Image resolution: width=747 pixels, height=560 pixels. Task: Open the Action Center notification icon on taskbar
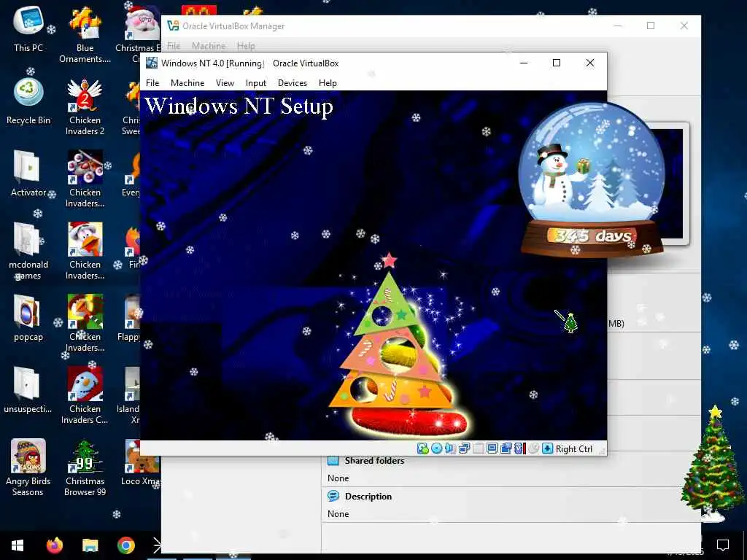pos(723,545)
